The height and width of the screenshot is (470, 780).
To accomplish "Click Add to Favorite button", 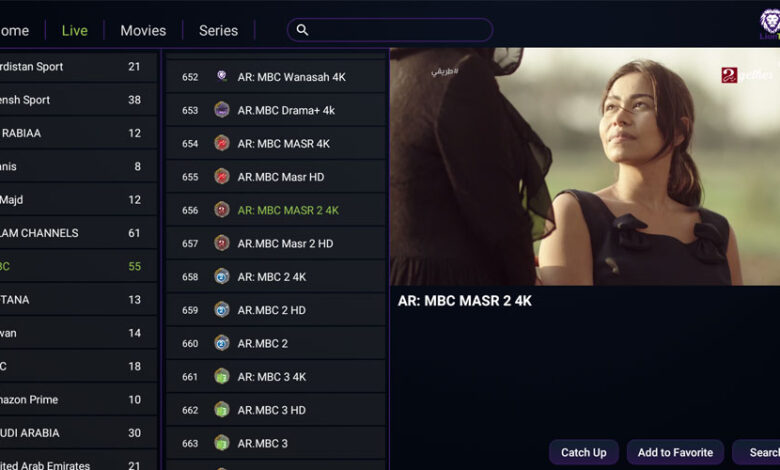I will (675, 453).
